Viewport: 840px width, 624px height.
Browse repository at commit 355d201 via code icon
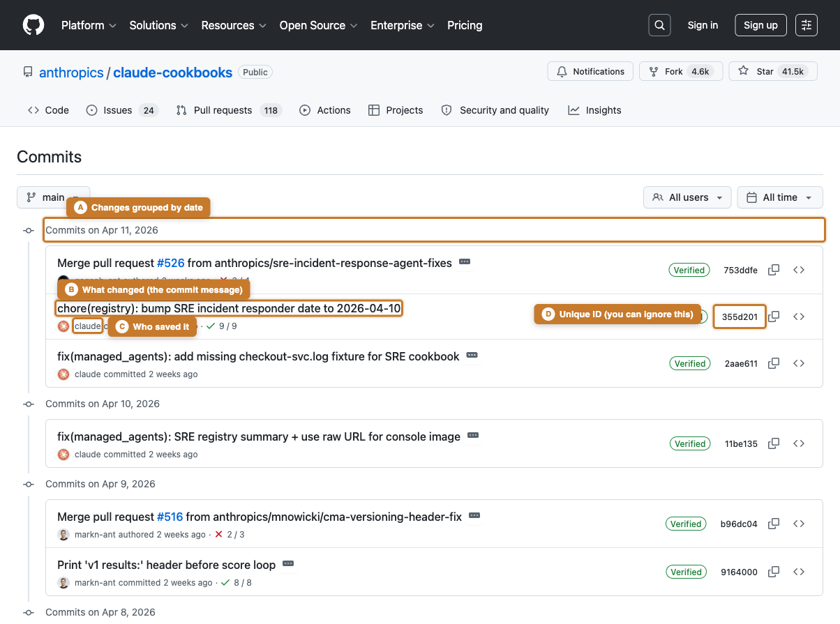(799, 317)
